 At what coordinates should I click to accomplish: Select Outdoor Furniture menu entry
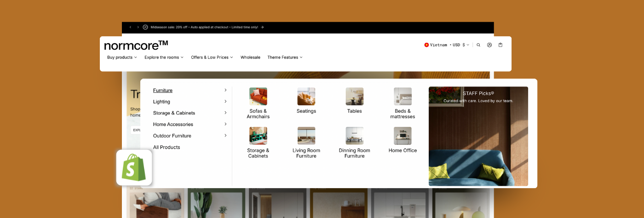pos(172,136)
